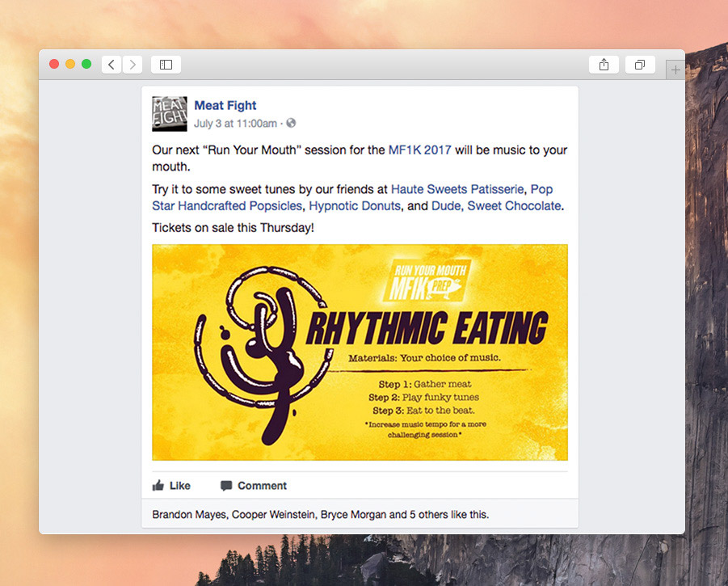The width and height of the screenshot is (728, 586).
Task: Open the Meat Fight page name link
Action: [x=225, y=105]
